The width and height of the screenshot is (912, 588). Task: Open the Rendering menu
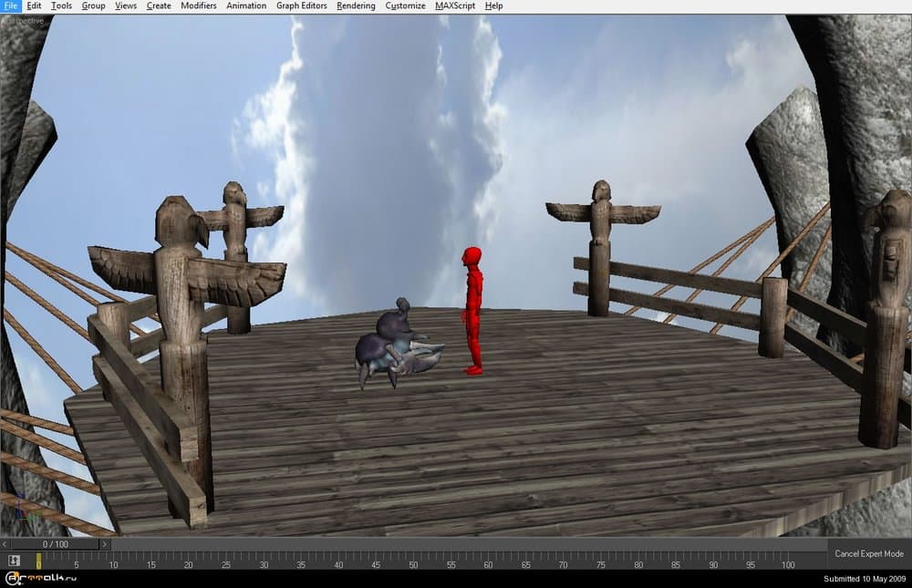point(356,5)
